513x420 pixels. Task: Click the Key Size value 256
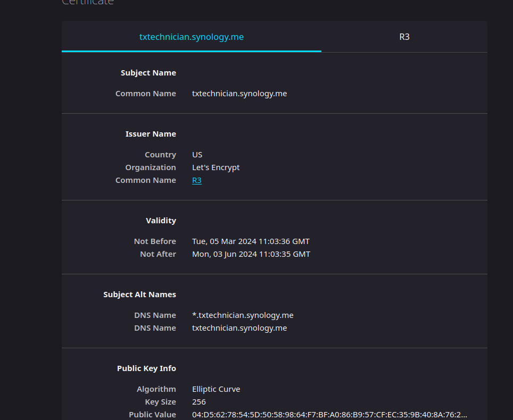[198, 402]
